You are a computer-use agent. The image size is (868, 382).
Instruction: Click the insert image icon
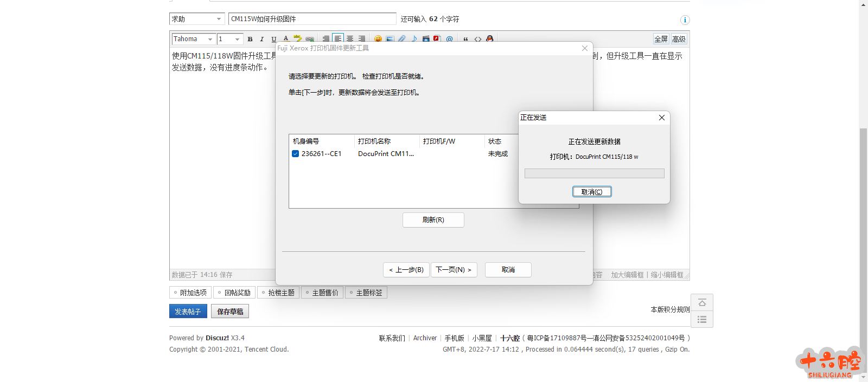(390, 39)
